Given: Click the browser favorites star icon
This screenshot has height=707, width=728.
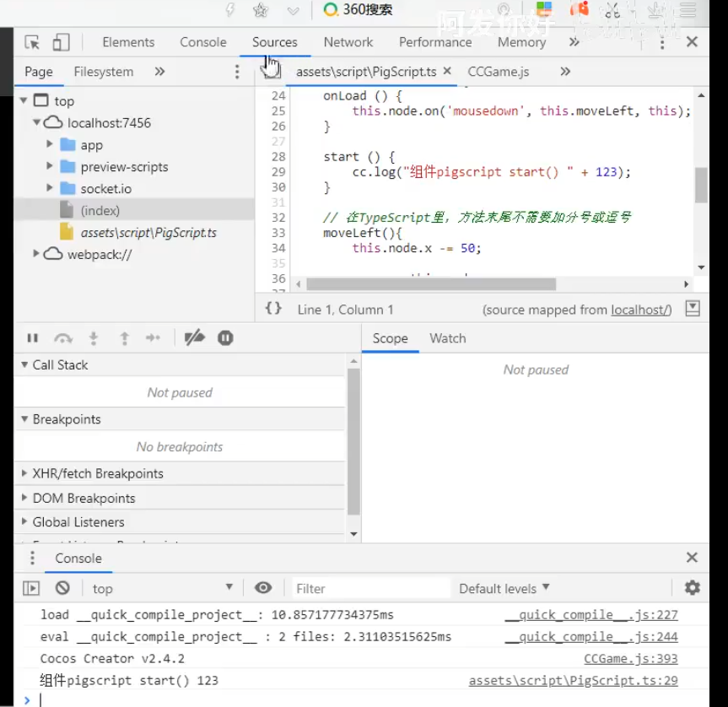Looking at the screenshot, I should [x=261, y=10].
